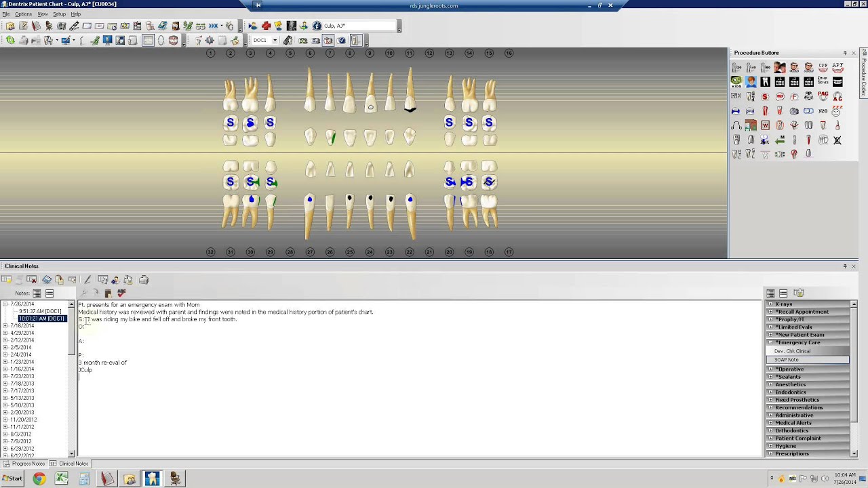
Task: Pin the Clinical Notes panel
Action: click(x=845, y=266)
